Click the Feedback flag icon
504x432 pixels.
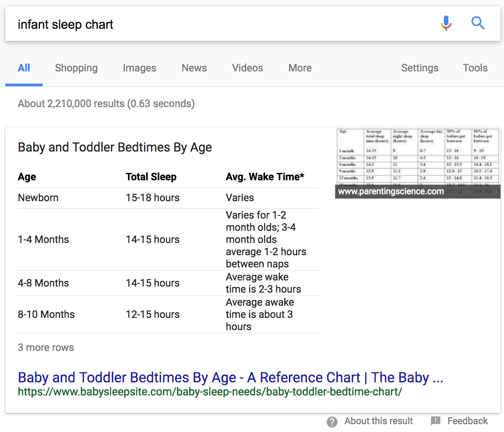436,421
